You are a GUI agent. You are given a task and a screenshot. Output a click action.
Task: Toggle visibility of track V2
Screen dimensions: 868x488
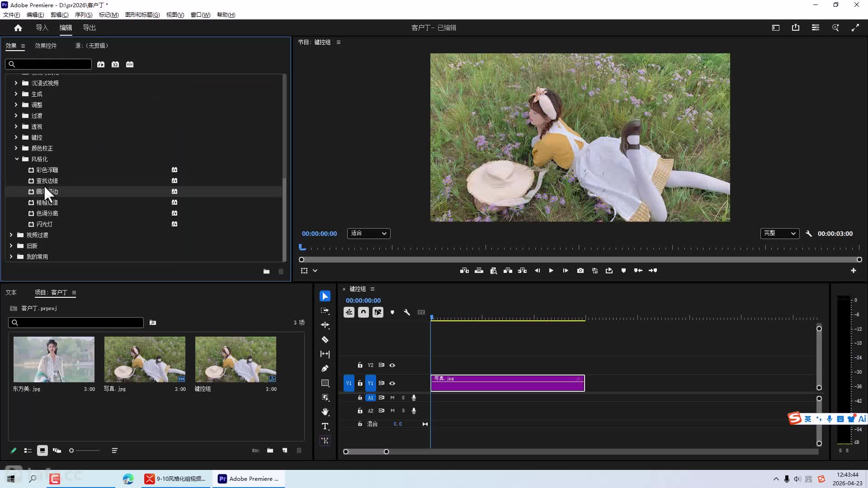click(x=392, y=365)
